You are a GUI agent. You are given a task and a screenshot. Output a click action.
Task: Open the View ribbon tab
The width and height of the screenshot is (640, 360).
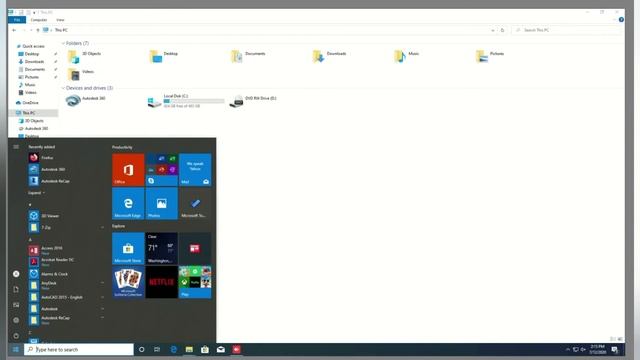pos(60,20)
